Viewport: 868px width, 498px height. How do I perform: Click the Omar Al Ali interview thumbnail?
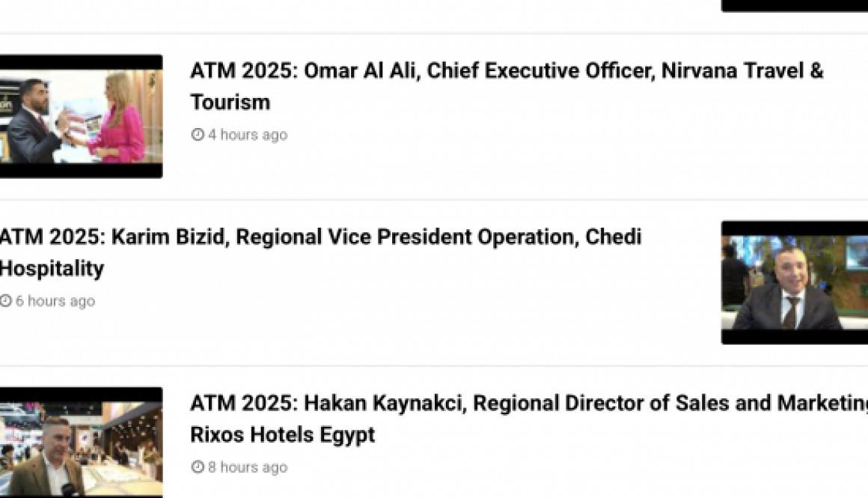click(x=80, y=115)
